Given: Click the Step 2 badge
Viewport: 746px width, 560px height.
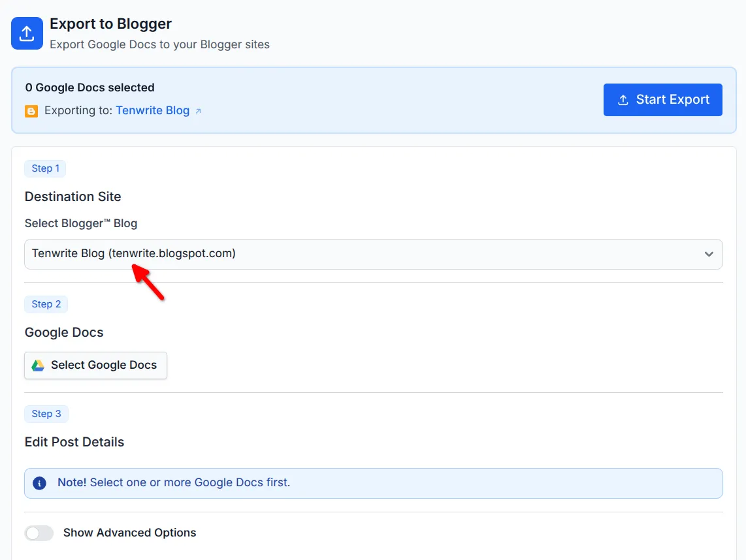Looking at the screenshot, I should [46, 304].
